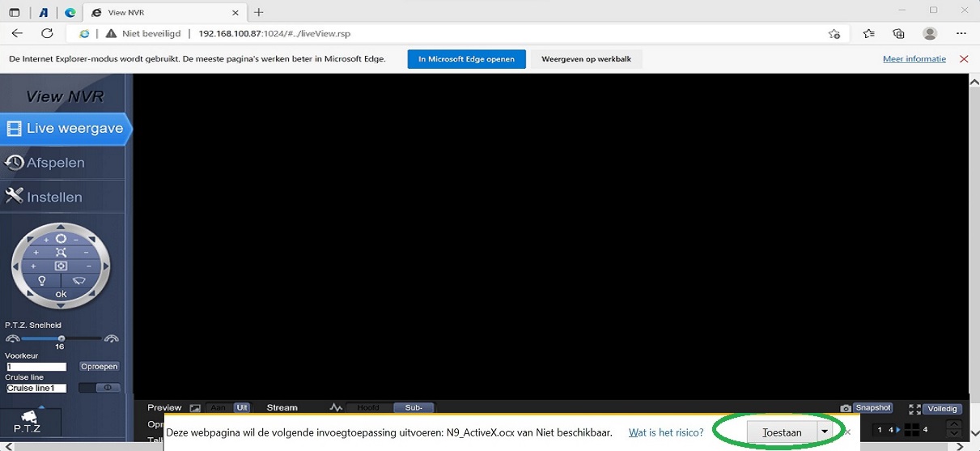Click the slow speed gauge icon
The image size is (980, 451).
coord(13,338)
